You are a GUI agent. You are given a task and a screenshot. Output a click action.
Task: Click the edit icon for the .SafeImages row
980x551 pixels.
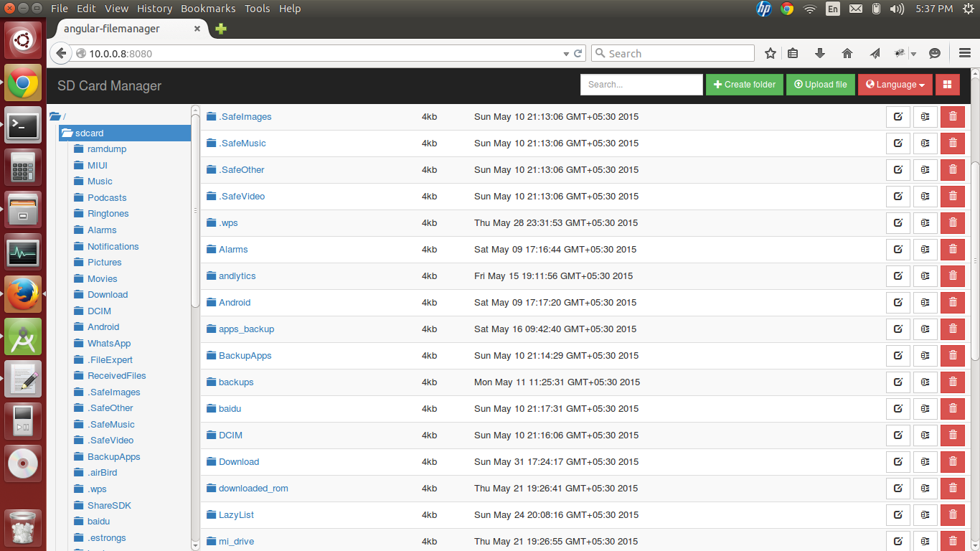(x=898, y=117)
